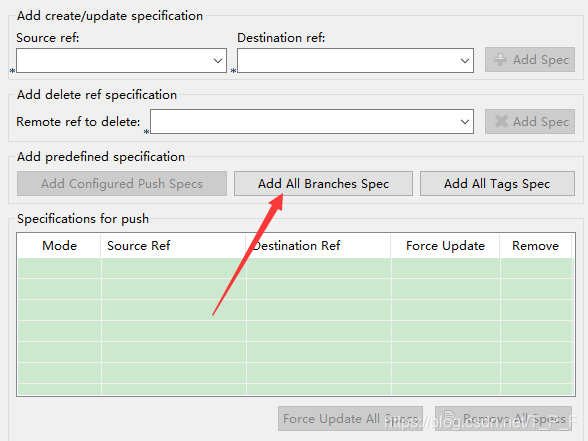Click Add All Branches Spec button
Viewport: 588px width, 441px height.
[323, 184]
